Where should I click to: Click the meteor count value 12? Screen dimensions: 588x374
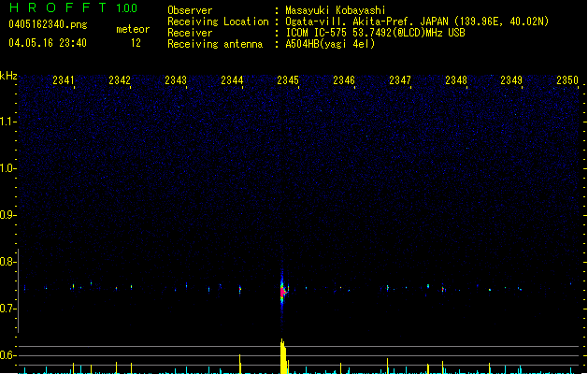click(x=136, y=43)
